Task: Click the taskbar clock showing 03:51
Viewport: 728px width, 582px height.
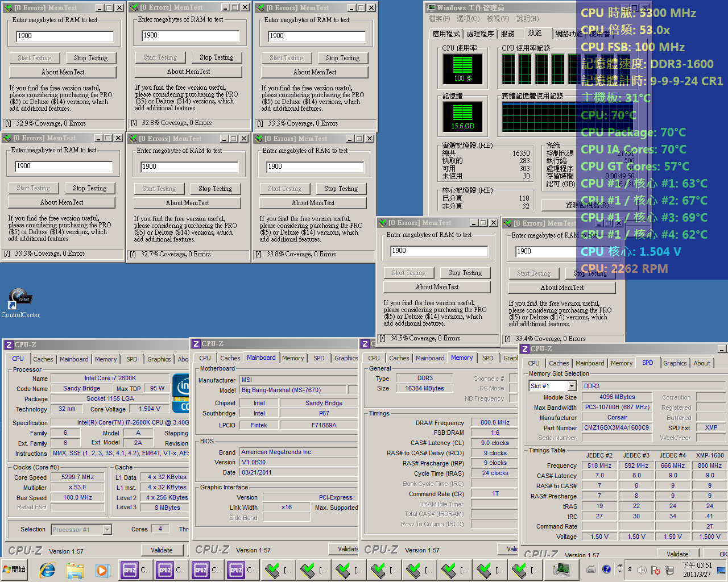Action: pos(697,569)
